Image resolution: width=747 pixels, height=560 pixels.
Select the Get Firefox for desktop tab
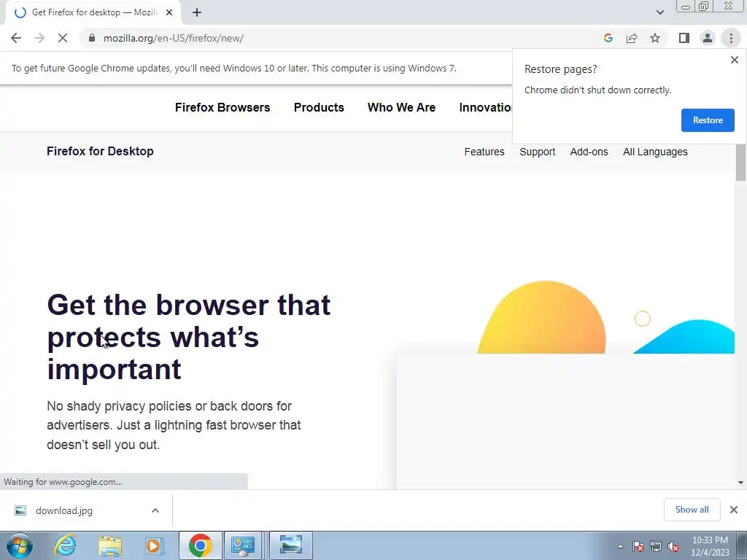coord(94,12)
